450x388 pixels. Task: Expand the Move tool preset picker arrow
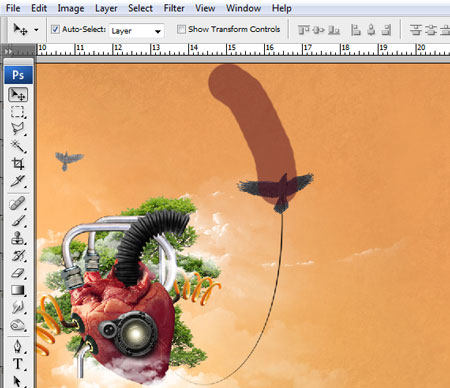[36, 30]
